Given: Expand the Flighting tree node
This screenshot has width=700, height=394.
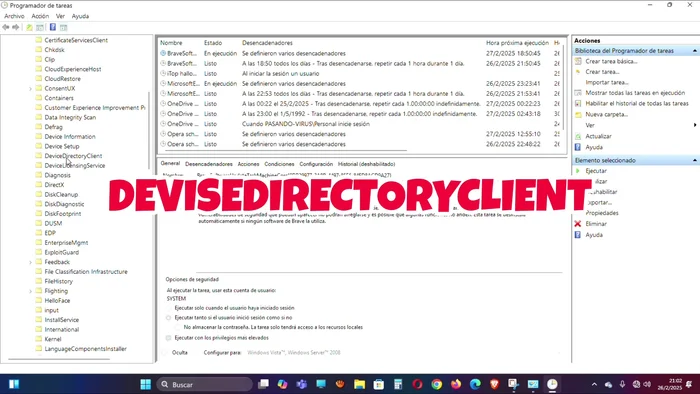Looking at the screenshot, I should click(x=30, y=291).
